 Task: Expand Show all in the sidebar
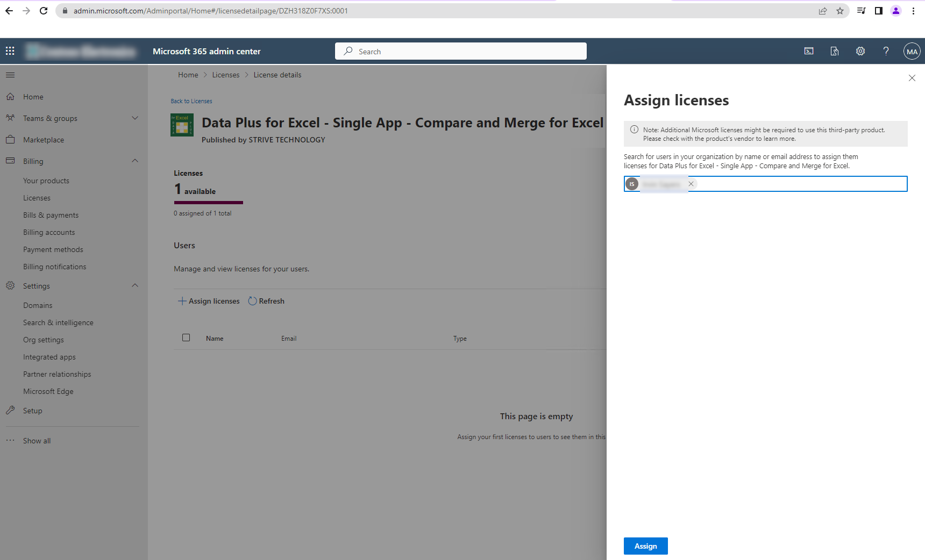(37, 440)
